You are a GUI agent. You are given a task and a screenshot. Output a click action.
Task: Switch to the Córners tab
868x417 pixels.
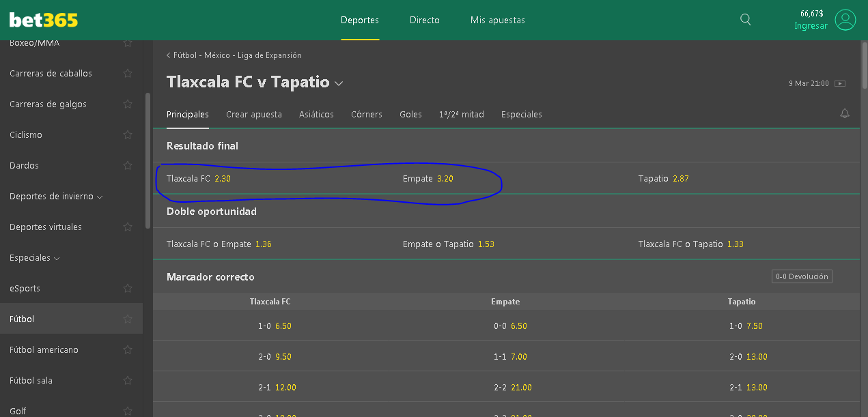(366, 114)
